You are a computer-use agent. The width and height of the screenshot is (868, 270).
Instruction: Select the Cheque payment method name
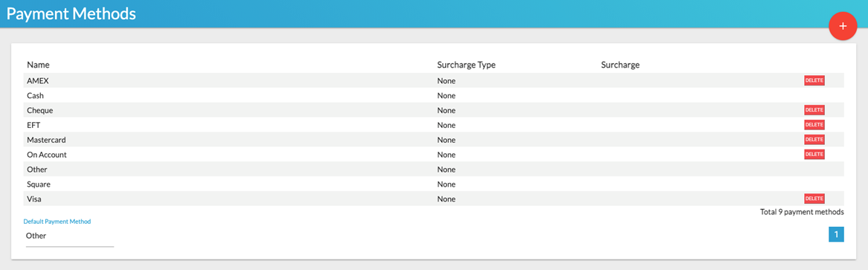click(x=40, y=110)
